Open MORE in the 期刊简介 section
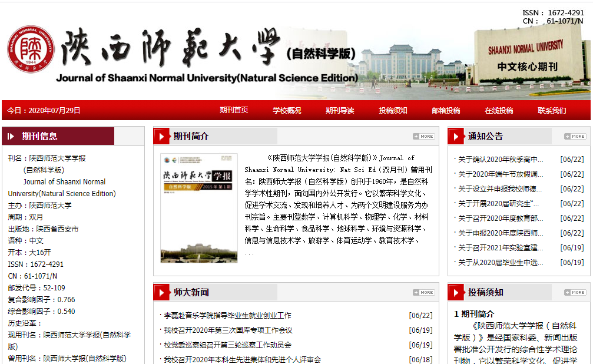 click(x=423, y=136)
